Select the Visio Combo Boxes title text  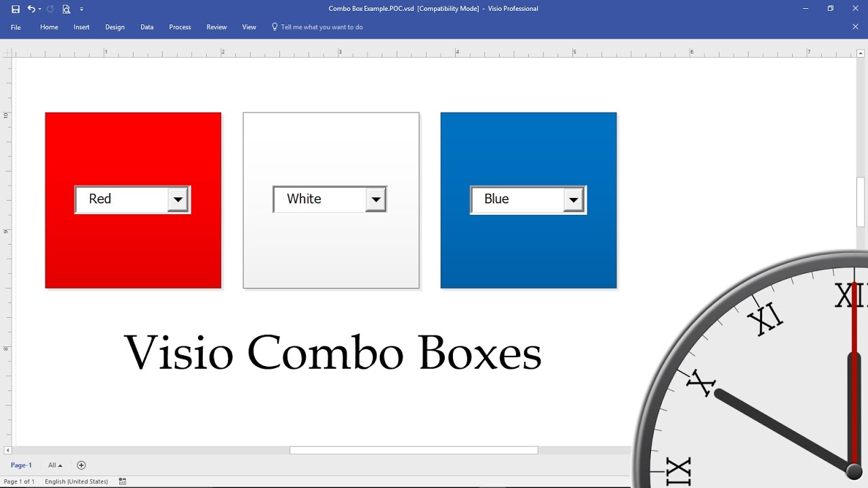[x=333, y=352]
